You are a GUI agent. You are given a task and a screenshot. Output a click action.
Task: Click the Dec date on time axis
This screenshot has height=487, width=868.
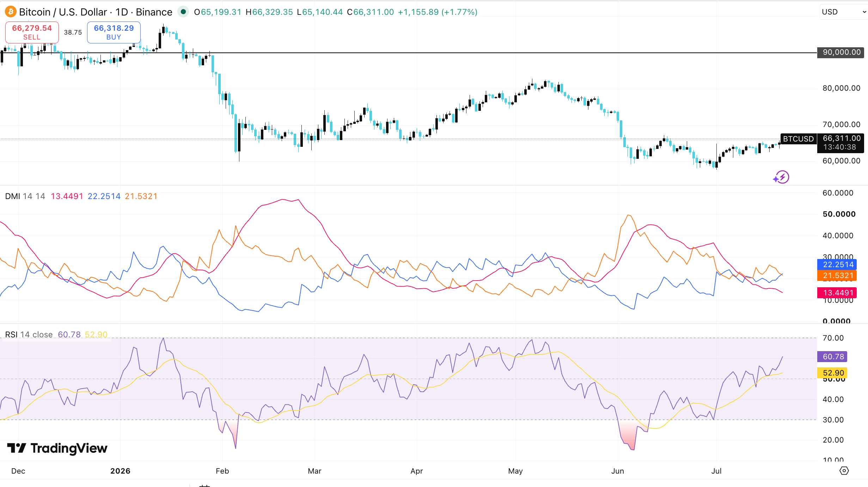click(18, 471)
